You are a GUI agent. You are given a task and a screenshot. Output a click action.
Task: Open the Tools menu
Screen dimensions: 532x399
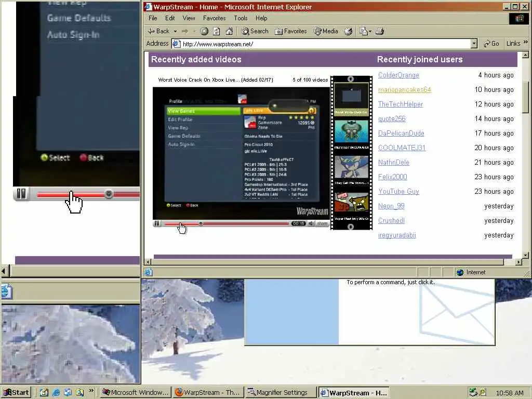point(241,18)
